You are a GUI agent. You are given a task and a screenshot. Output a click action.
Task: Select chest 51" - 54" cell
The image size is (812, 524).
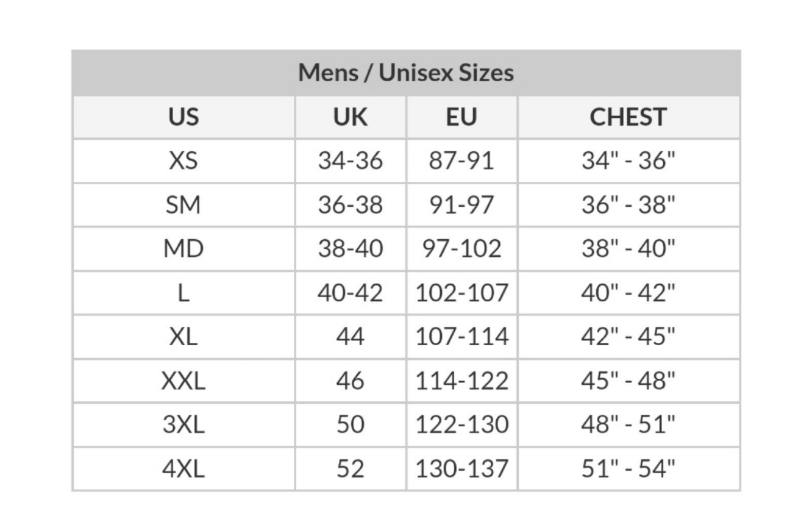coord(628,469)
